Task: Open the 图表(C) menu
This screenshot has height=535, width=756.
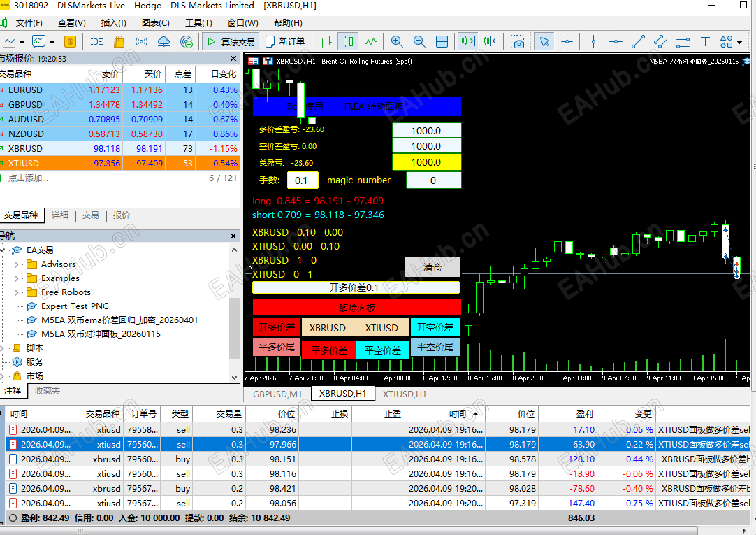Action: pos(156,22)
